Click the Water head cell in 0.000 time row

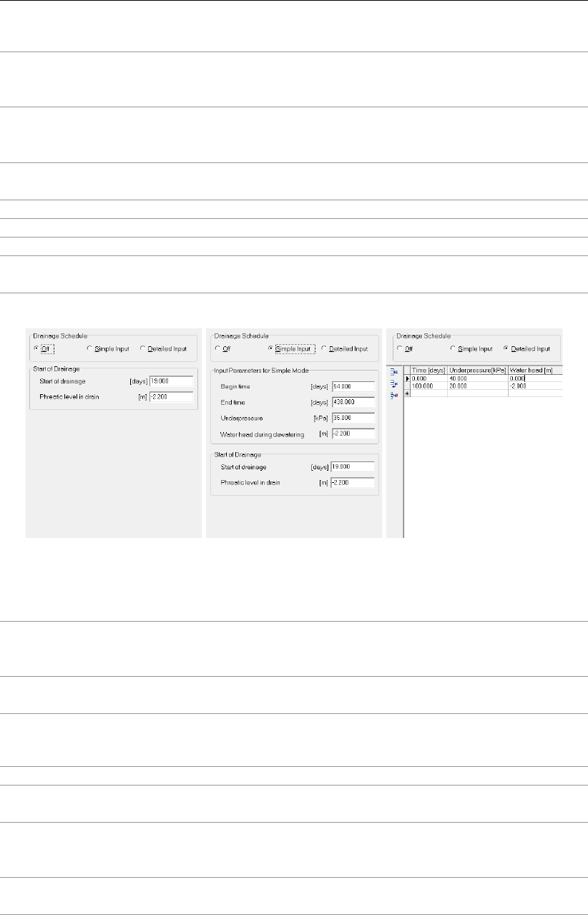tap(535, 378)
